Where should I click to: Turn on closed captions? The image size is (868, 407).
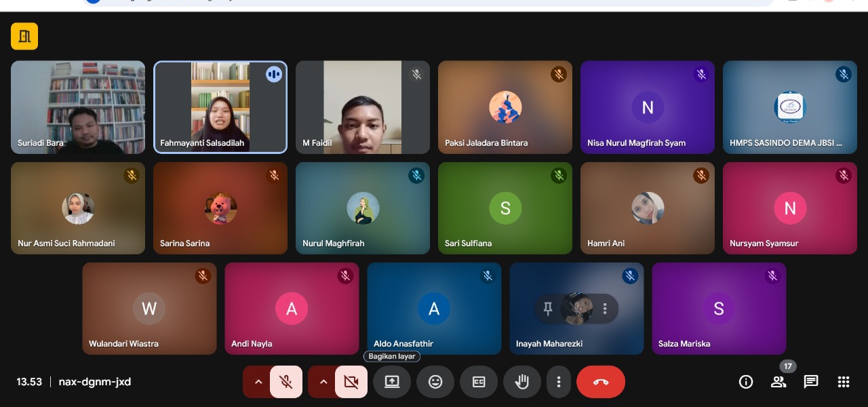(x=479, y=382)
